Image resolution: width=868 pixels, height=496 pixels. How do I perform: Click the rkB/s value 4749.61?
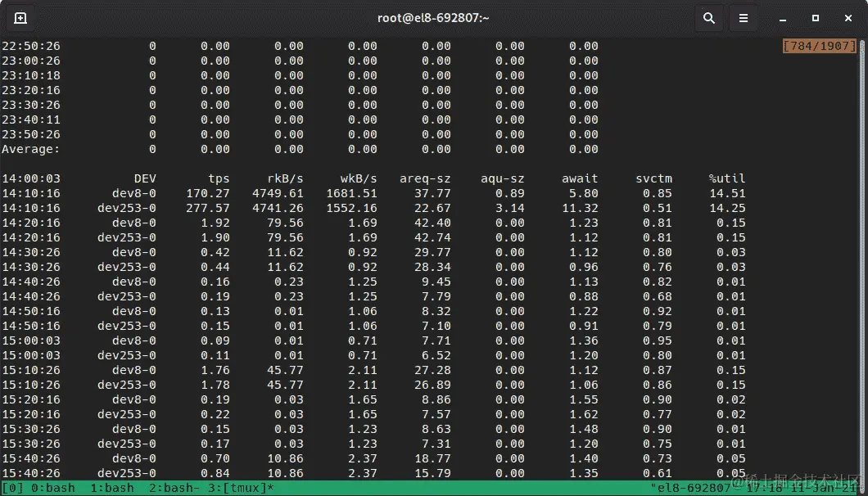coord(278,193)
